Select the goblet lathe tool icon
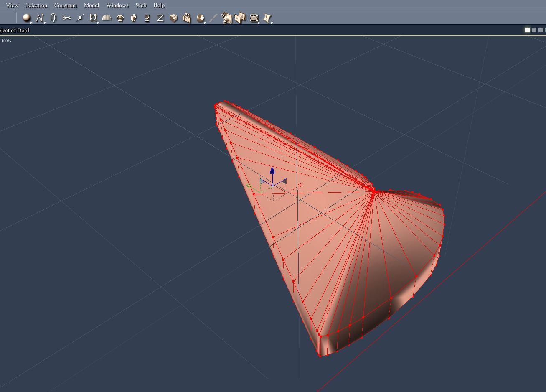This screenshot has height=392, width=546. click(147, 18)
